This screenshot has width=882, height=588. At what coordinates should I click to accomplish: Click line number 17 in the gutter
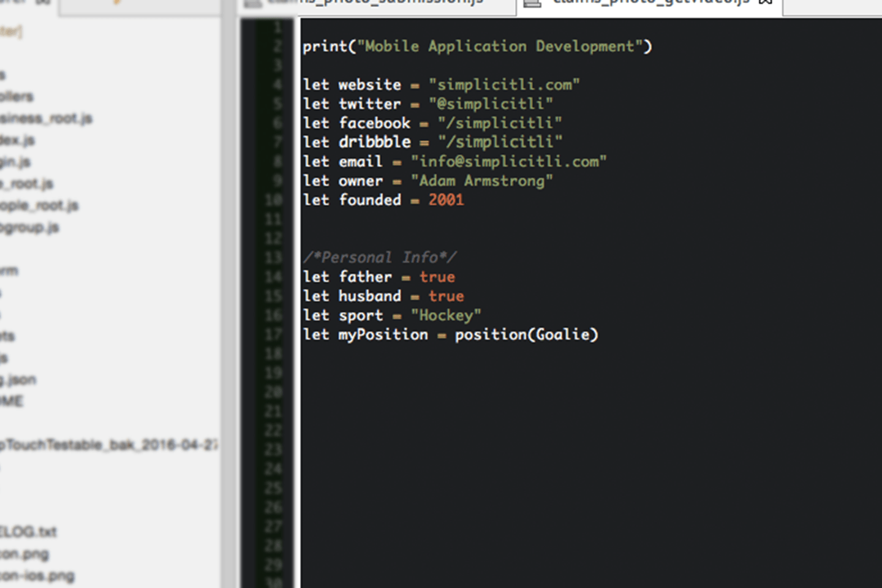coord(274,334)
